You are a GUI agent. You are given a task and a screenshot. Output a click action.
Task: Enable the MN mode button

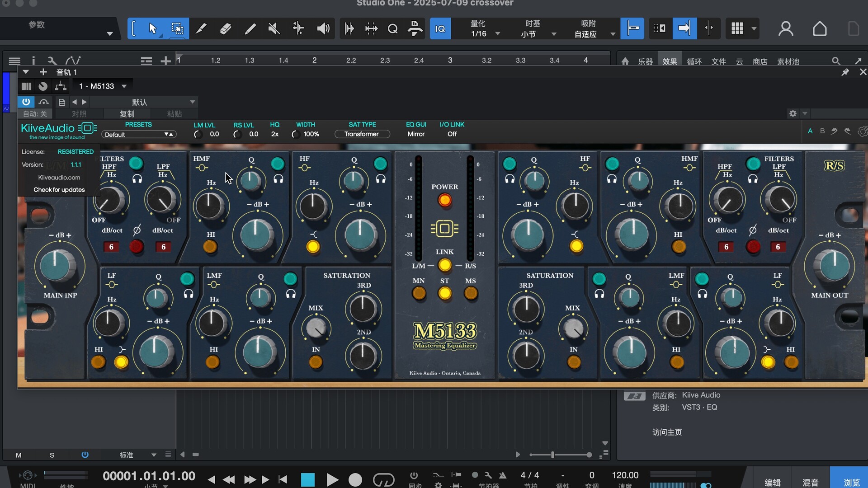point(419,293)
